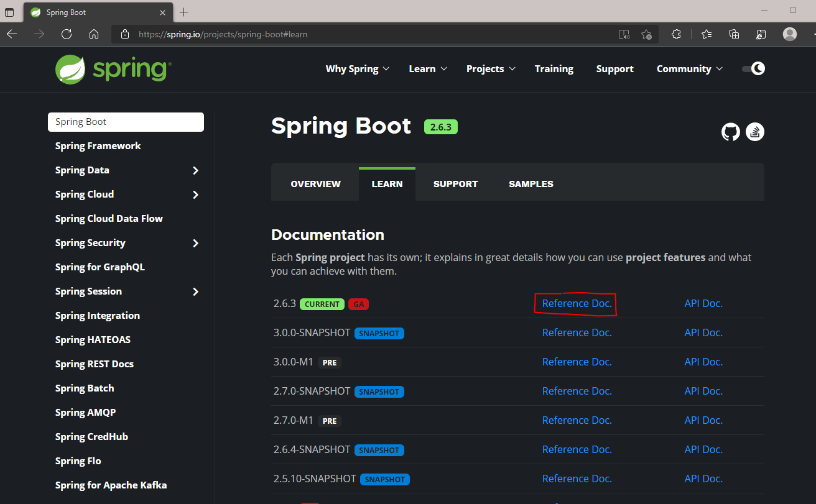Open the immersive reader icon
The height and width of the screenshot is (504, 816).
tap(624, 34)
